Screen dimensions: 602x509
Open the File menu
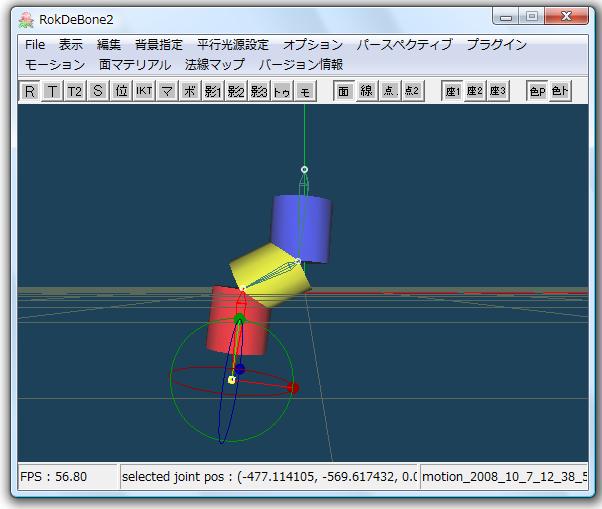(35, 45)
